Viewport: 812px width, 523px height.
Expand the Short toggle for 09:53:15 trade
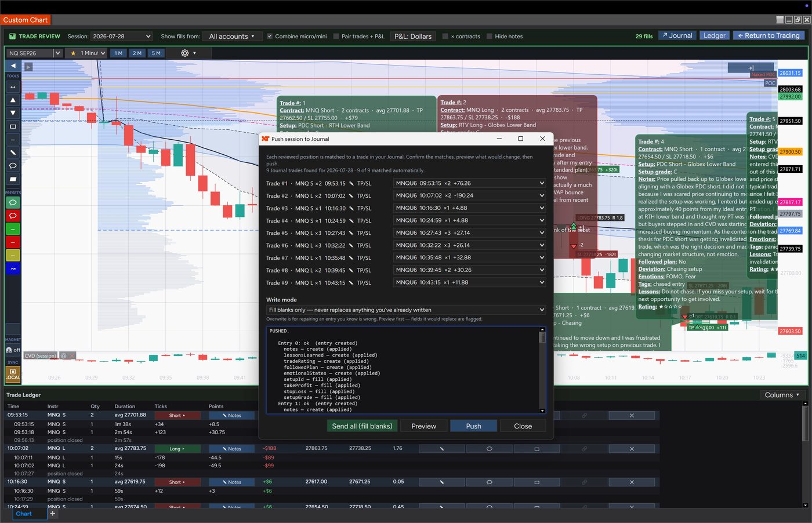177,415
